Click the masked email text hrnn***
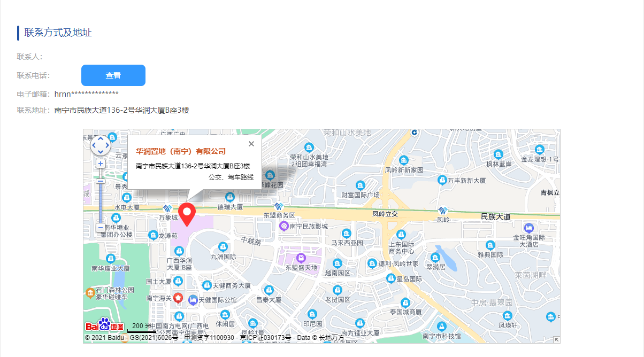This screenshot has width=644, height=357. pyautogui.click(x=87, y=94)
